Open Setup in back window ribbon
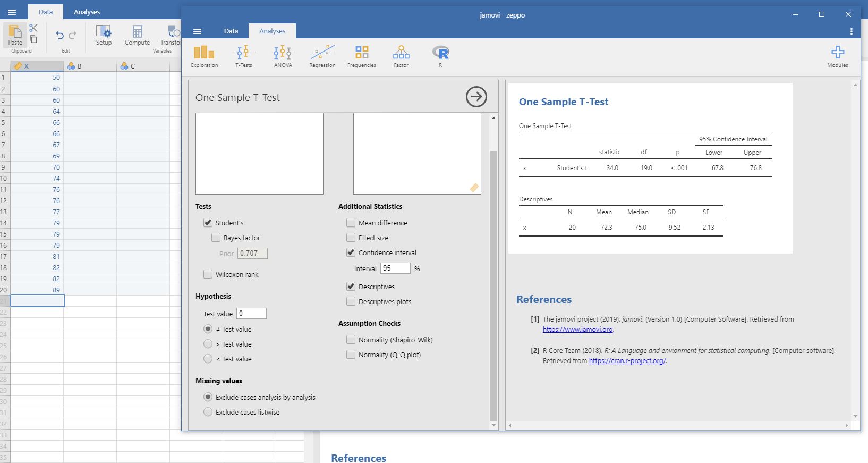The image size is (868, 463). (x=104, y=35)
